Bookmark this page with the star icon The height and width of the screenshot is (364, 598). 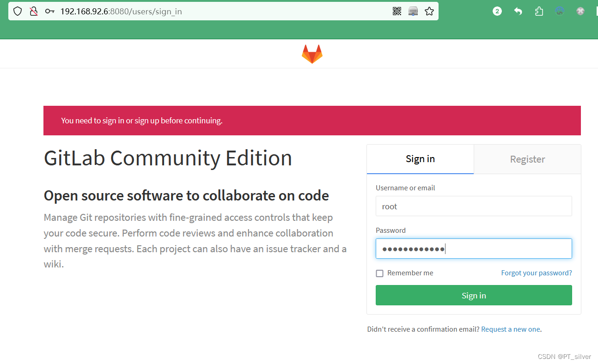coord(429,11)
